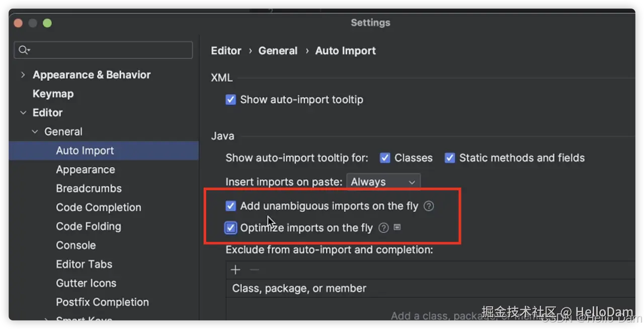Collapse the Editor tree node
644x329 pixels.
(23, 113)
